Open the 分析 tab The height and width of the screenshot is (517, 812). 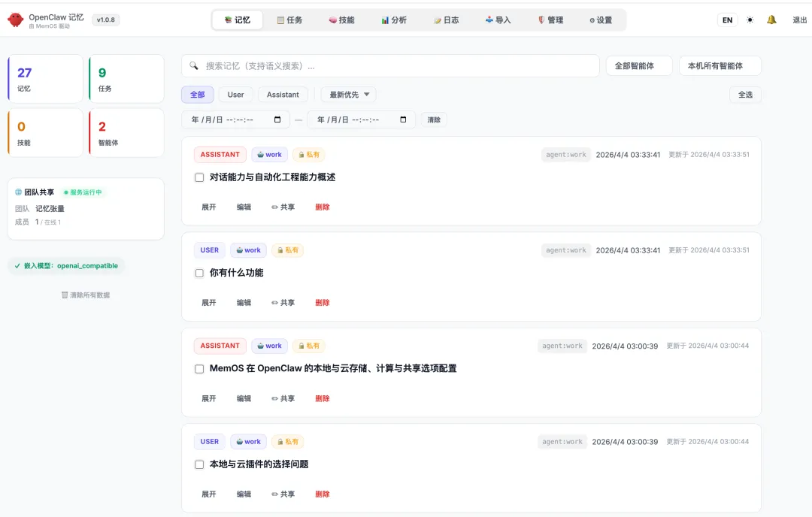coord(394,20)
